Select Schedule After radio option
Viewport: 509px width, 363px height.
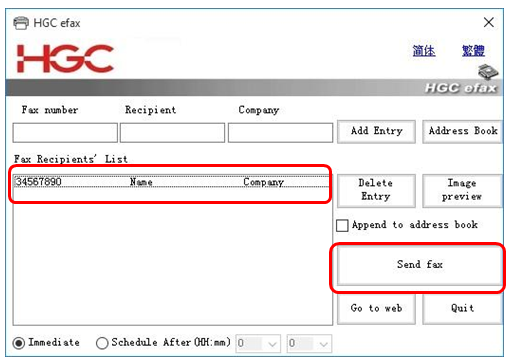point(102,343)
